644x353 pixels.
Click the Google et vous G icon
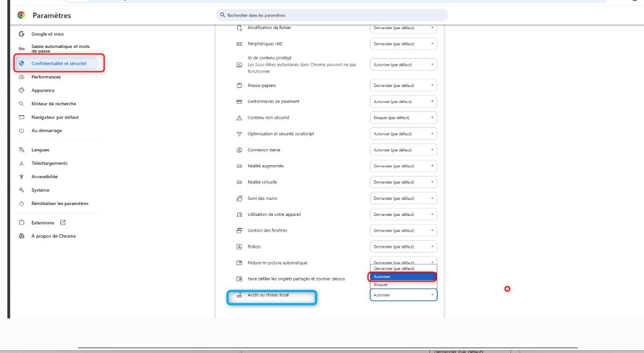click(x=21, y=34)
